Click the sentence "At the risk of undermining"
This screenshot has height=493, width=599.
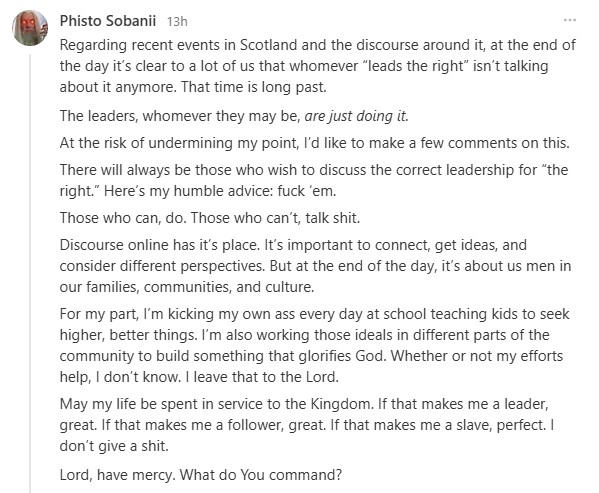click(314, 143)
